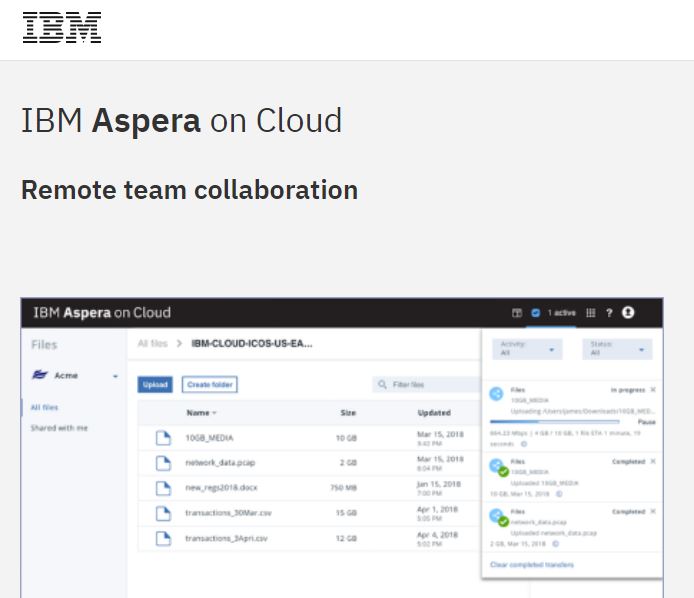
Task: Open the transactions_3April.csv file name
Action: tap(226, 538)
